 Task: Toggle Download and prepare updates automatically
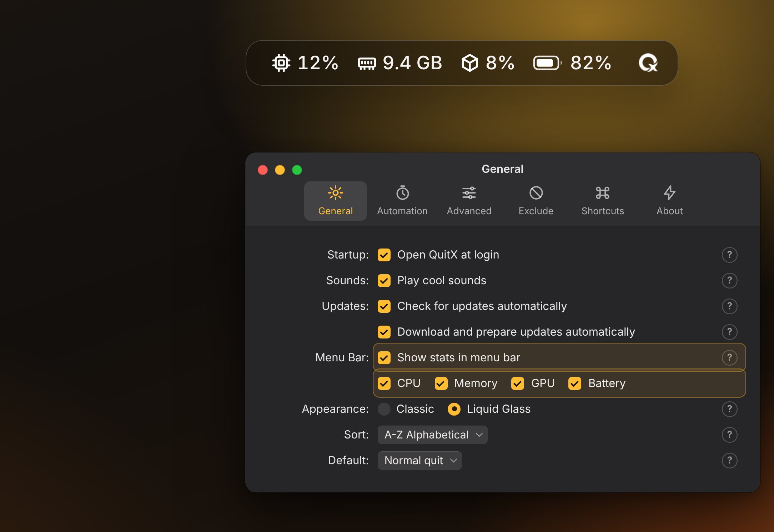pos(384,332)
